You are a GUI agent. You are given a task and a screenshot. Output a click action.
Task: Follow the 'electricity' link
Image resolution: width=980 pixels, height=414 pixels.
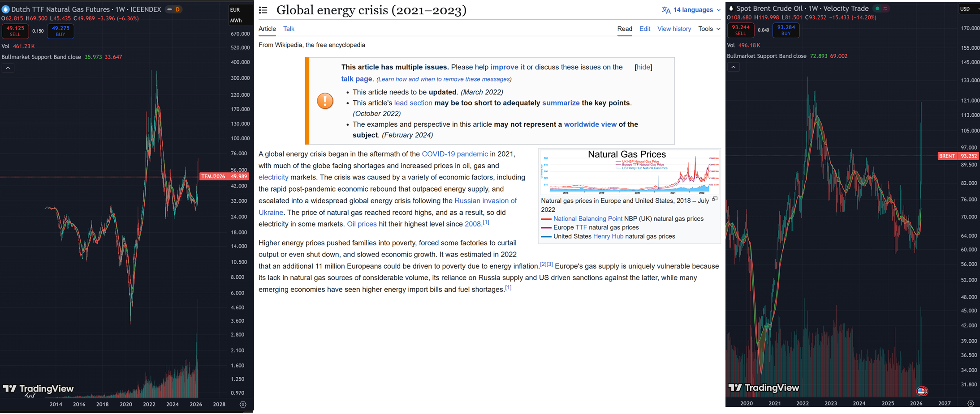click(273, 177)
